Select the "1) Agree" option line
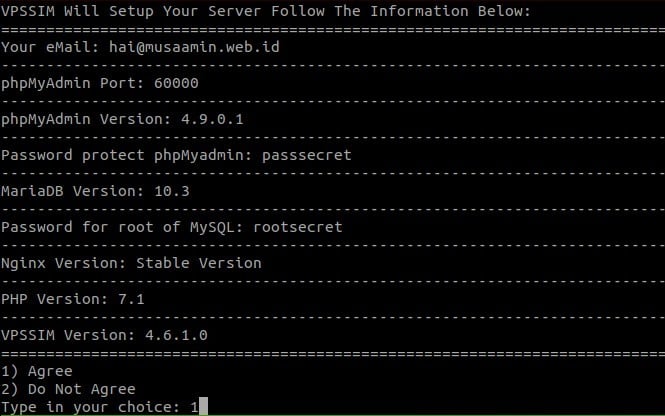The image size is (665, 416). tap(37, 371)
